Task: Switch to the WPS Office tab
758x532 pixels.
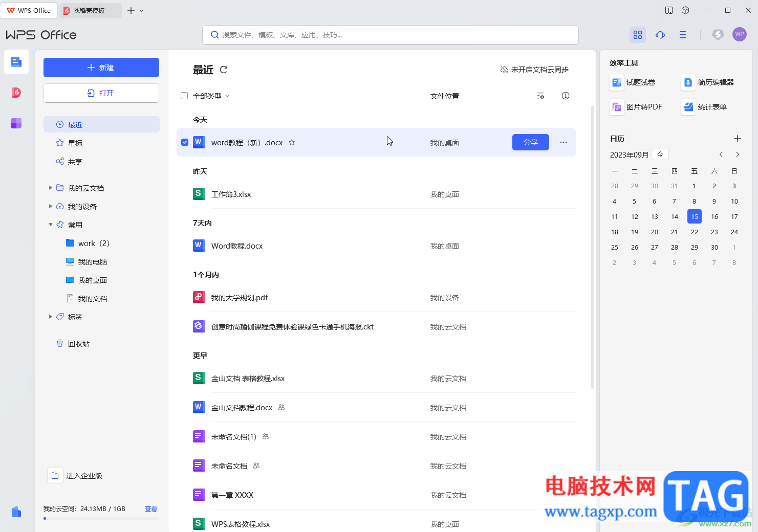Action: click(29, 10)
